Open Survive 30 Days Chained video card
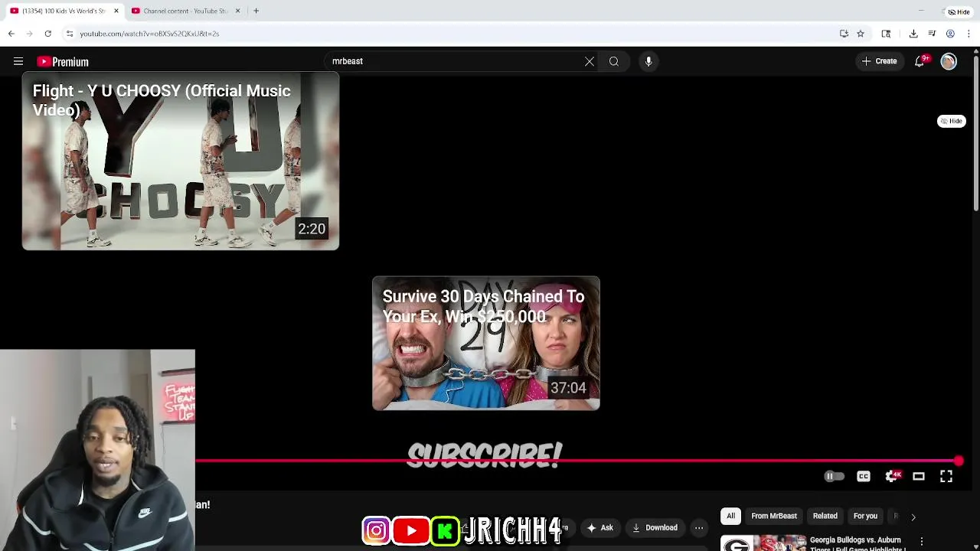 click(486, 344)
